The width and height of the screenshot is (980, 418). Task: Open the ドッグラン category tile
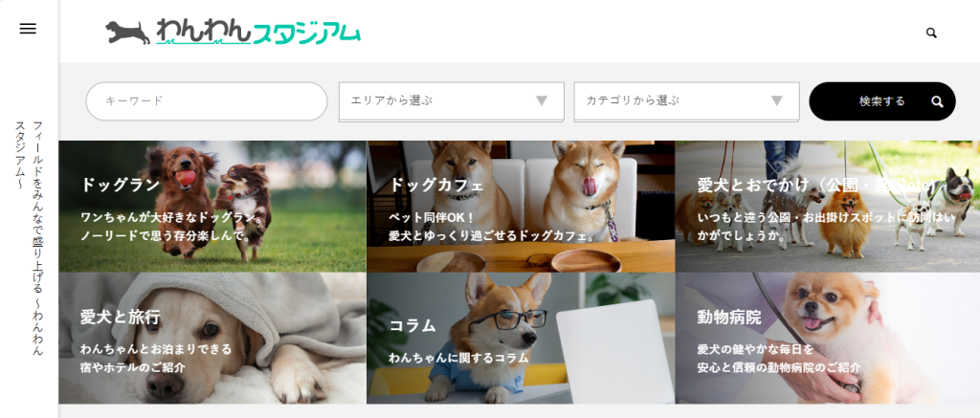pos(212,207)
